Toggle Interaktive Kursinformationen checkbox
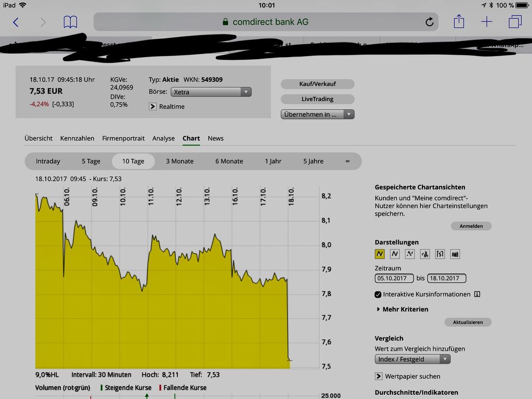The image size is (532, 399). coord(378,295)
